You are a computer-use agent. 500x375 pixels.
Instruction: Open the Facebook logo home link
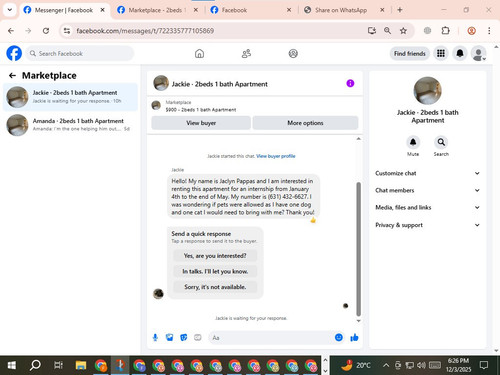click(14, 53)
